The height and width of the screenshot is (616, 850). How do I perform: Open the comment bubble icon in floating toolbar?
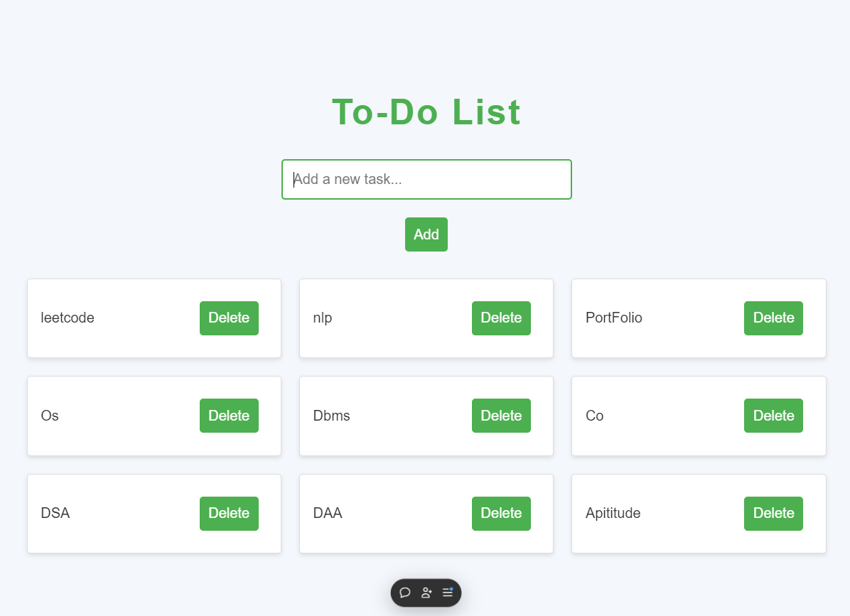coord(405,593)
